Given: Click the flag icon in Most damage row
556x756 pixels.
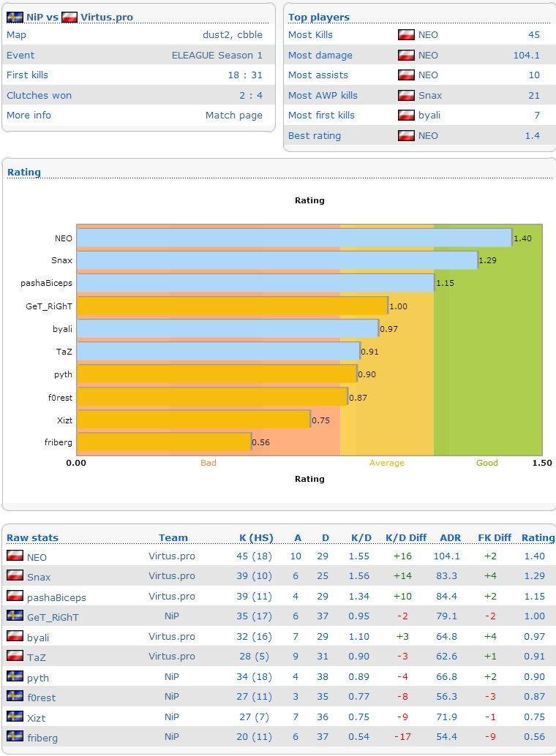Looking at the screenshot, I should point(406,55).
